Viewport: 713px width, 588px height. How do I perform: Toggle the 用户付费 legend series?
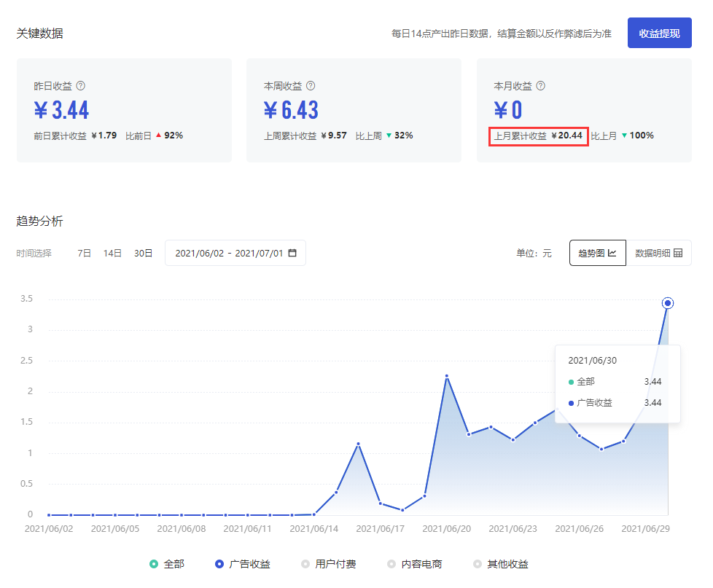coord(329,564)
